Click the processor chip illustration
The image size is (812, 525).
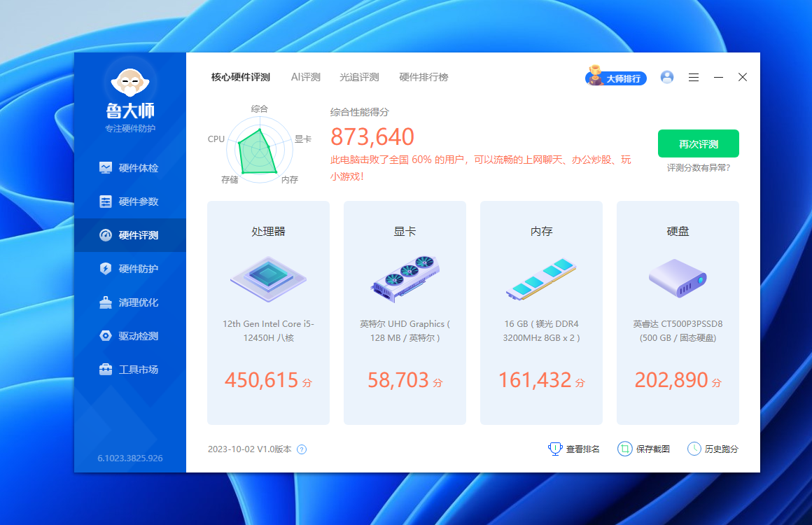268,279
